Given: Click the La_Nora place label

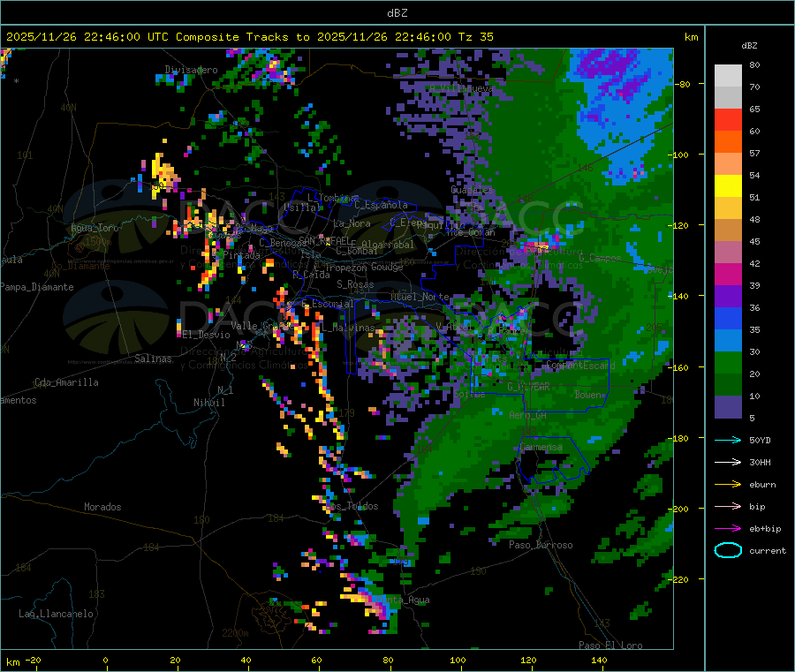Looking at the screenshot, I should point(352,223).
